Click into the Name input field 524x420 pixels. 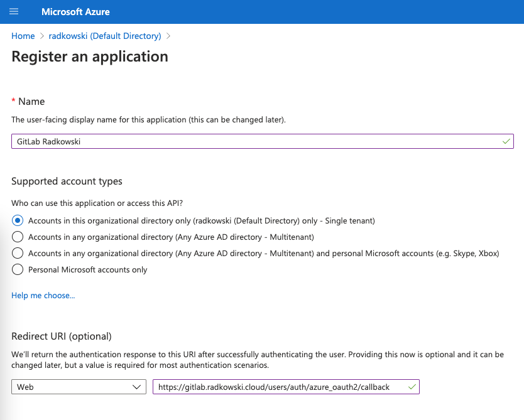pos(263,141)
